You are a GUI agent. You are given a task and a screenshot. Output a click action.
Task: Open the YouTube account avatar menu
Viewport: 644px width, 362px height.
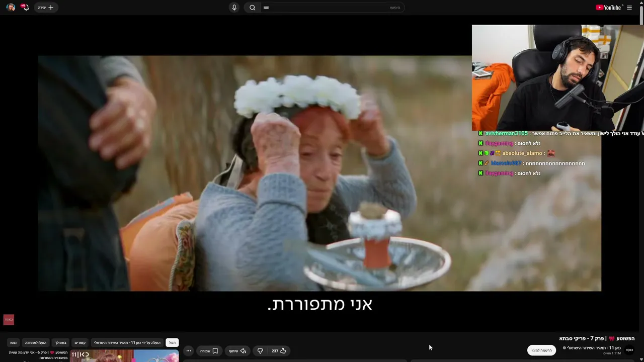[x=11, y=8]
